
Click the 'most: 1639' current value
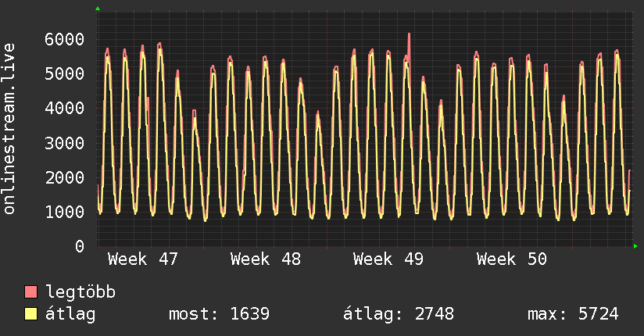point(219,315)
